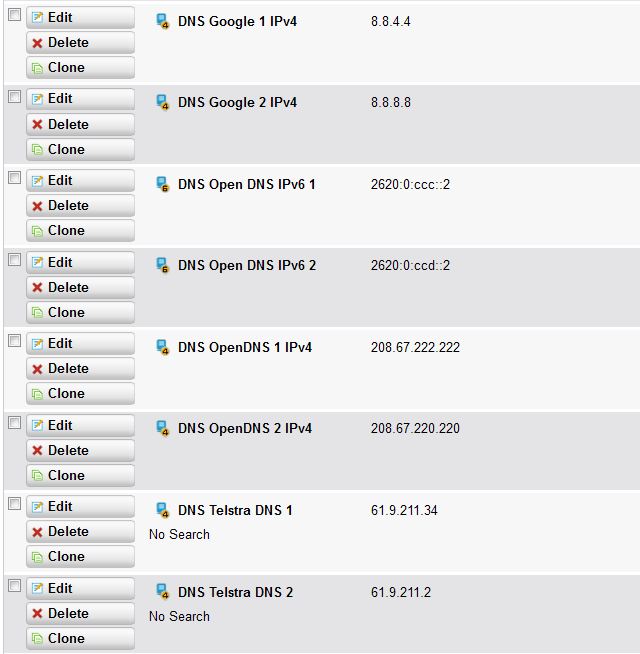Select the DNS Open DNS IPv6 2 checkbox

tap(15, 260)
